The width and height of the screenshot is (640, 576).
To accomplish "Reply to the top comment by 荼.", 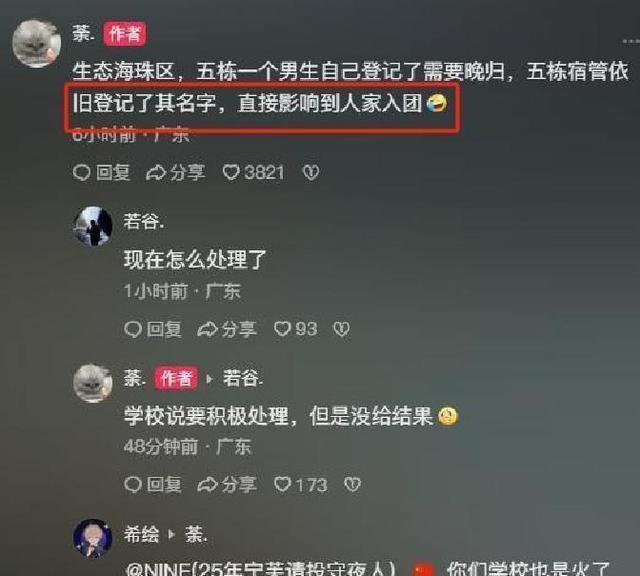I will 102,172.
